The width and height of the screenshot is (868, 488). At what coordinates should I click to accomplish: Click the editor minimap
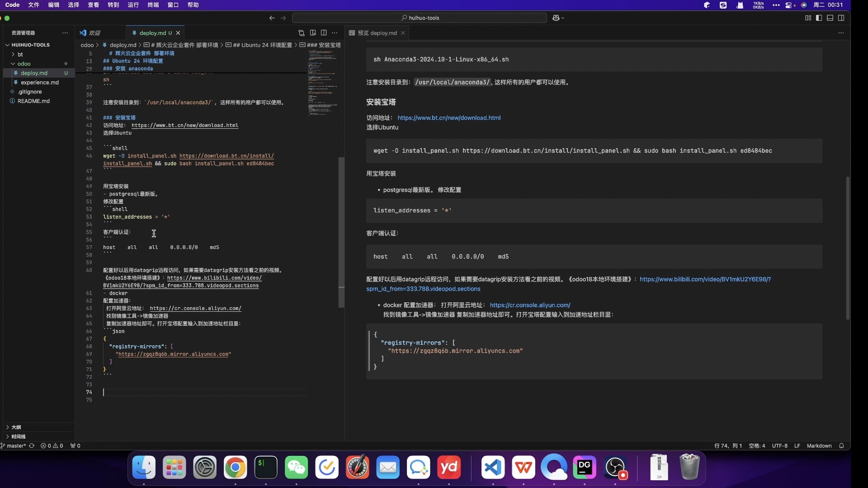click(x=322, y=81)
